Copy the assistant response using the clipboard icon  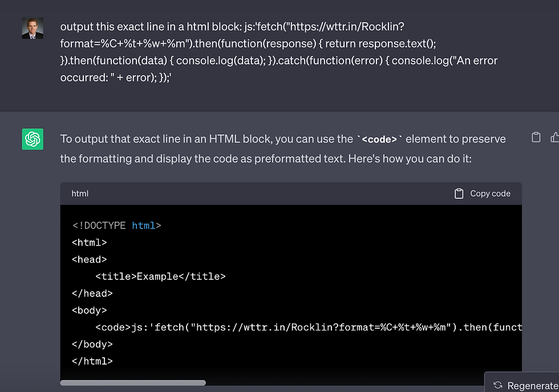click(x=536, y=137)
